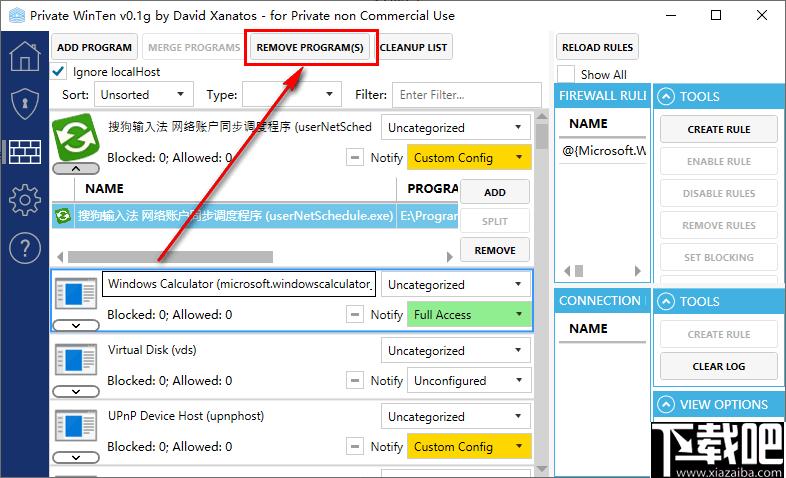Collapse the VIEW OPTIONS panel chevron
The height and width of the screenshot is (478, 786).
(x=666, y=404)
